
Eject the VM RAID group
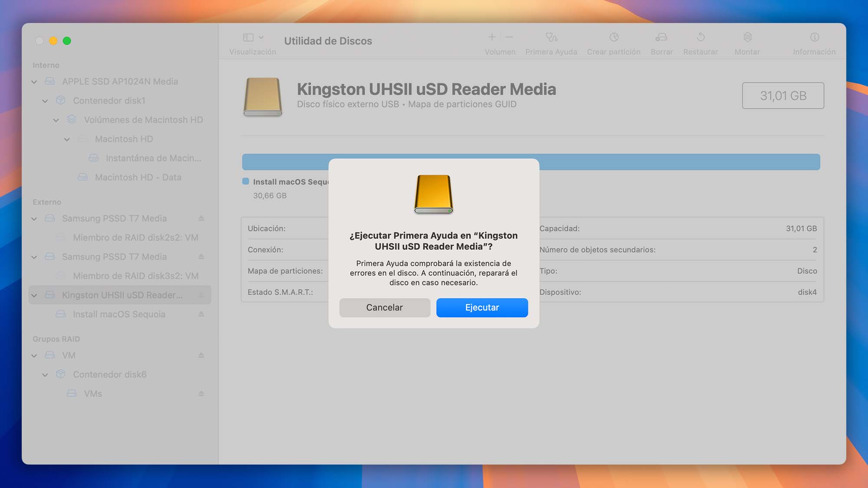pos(201,355)
